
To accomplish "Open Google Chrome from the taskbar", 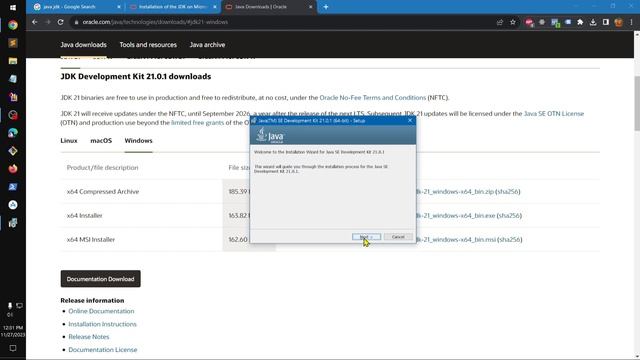I will click(13, 25).
